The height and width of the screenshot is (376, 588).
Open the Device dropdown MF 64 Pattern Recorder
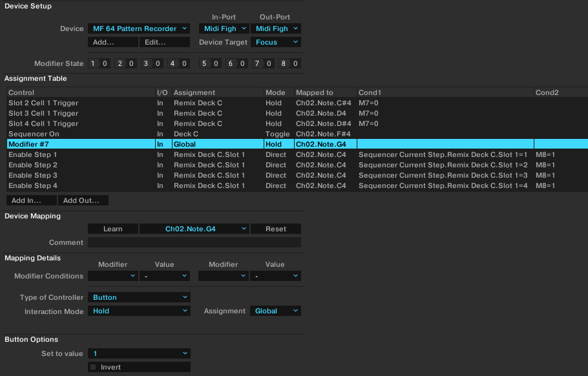pos(139,28)
